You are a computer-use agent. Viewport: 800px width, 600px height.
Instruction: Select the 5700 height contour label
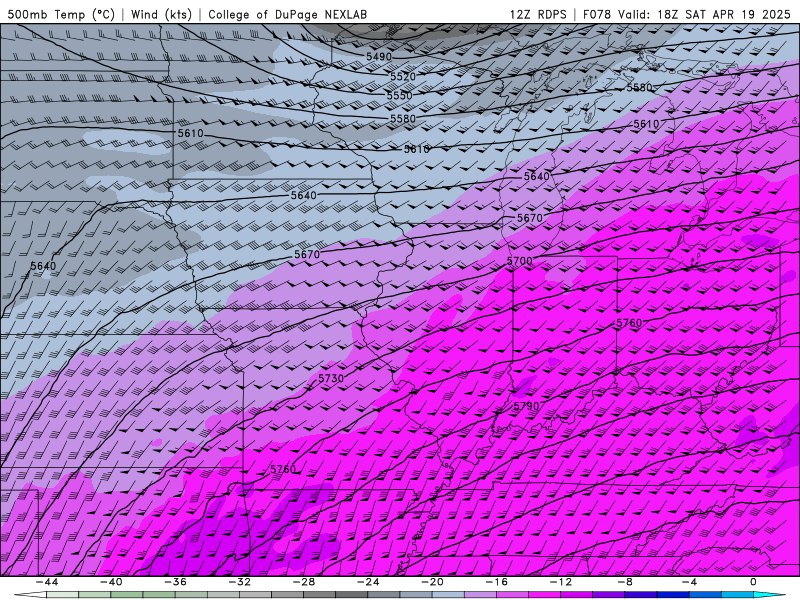click(x=519, y=261)
